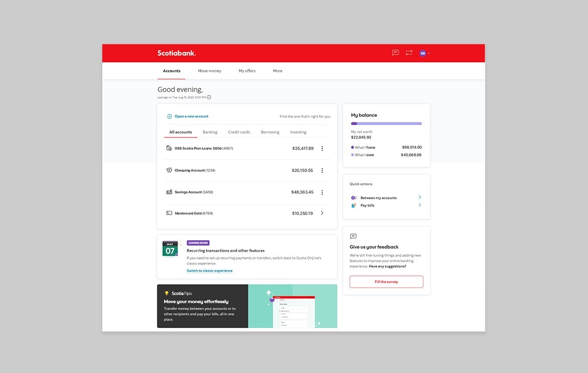
Task: Select the Banking filter tab
Action: tap(210, 132)
